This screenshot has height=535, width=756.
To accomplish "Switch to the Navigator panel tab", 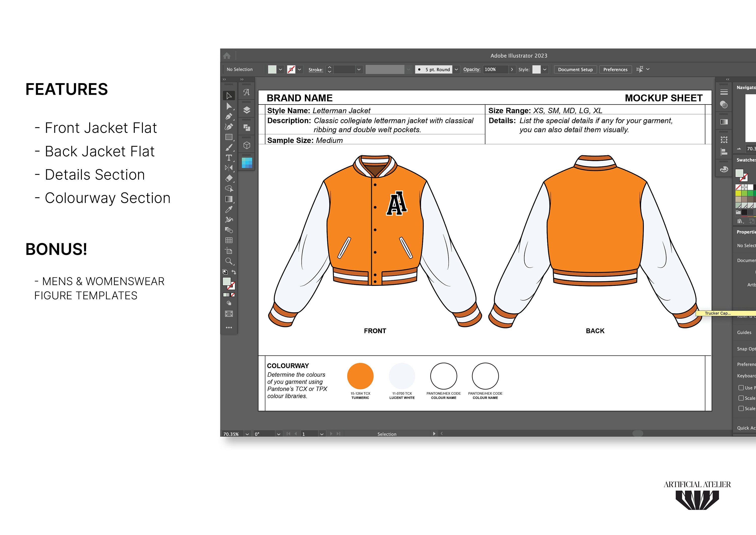I will (x=746, y=87).
